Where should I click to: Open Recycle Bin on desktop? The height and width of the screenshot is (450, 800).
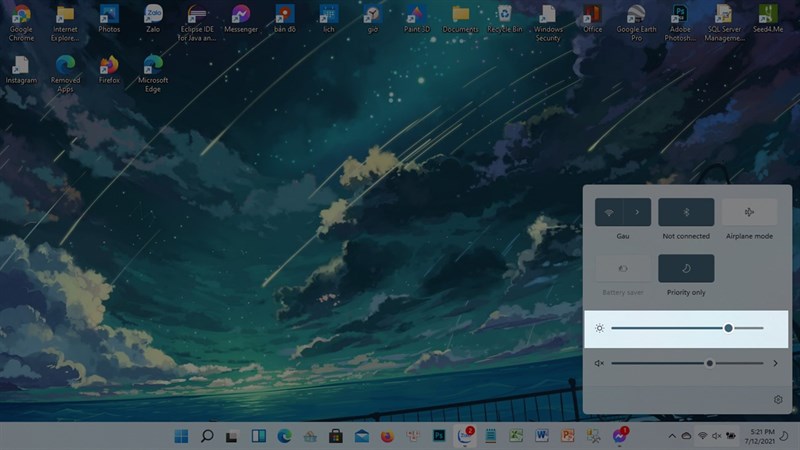505,19
